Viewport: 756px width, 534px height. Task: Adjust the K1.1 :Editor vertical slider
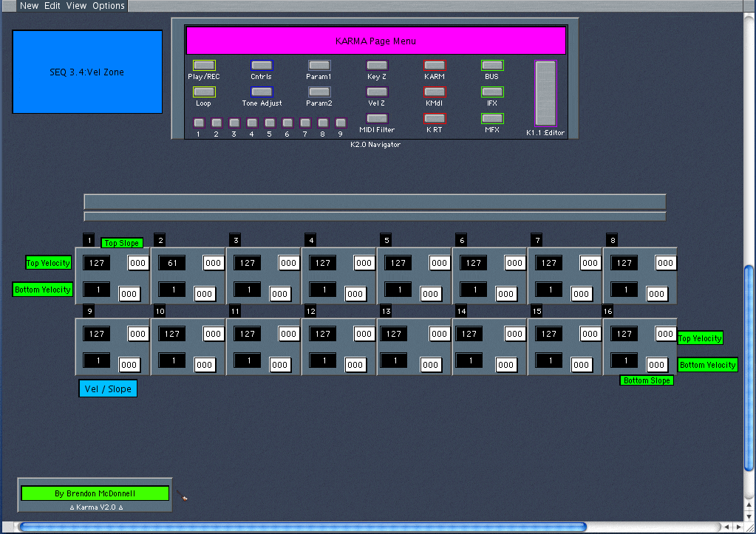(545, 93)
